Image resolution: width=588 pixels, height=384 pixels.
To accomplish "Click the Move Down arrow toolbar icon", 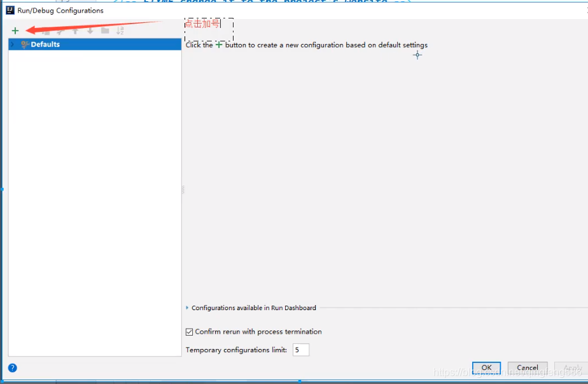I will [90, 31].
